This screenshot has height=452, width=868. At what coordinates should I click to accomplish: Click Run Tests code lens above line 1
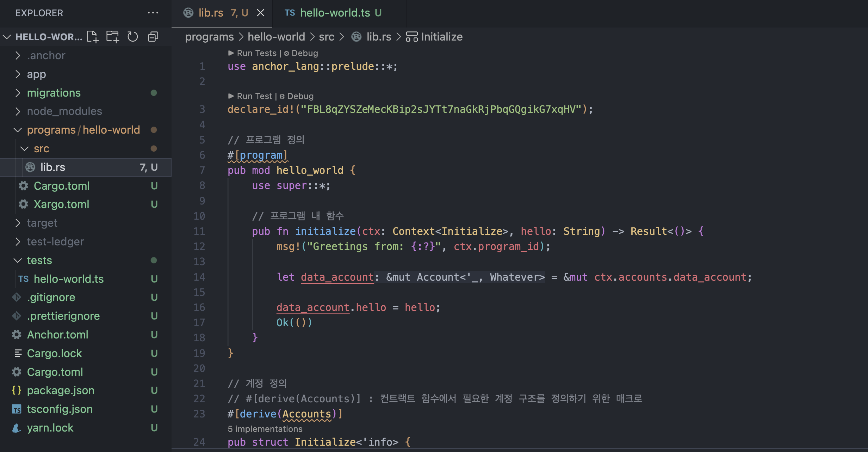point(256,53)
